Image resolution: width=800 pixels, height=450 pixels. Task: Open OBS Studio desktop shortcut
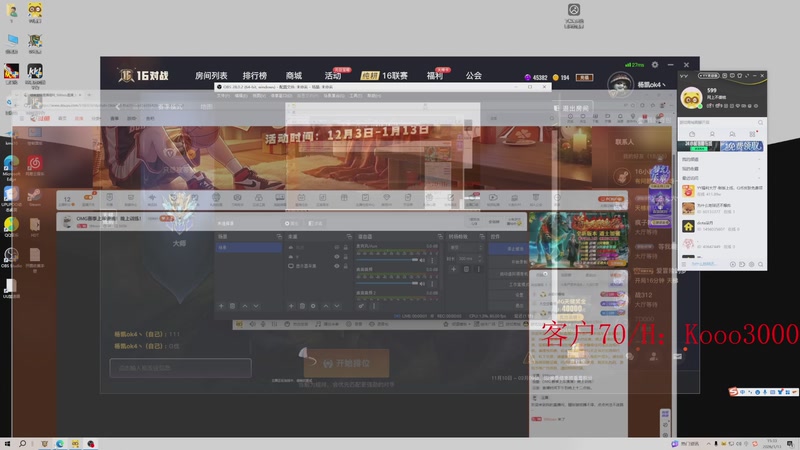click(x=11, y=258)
